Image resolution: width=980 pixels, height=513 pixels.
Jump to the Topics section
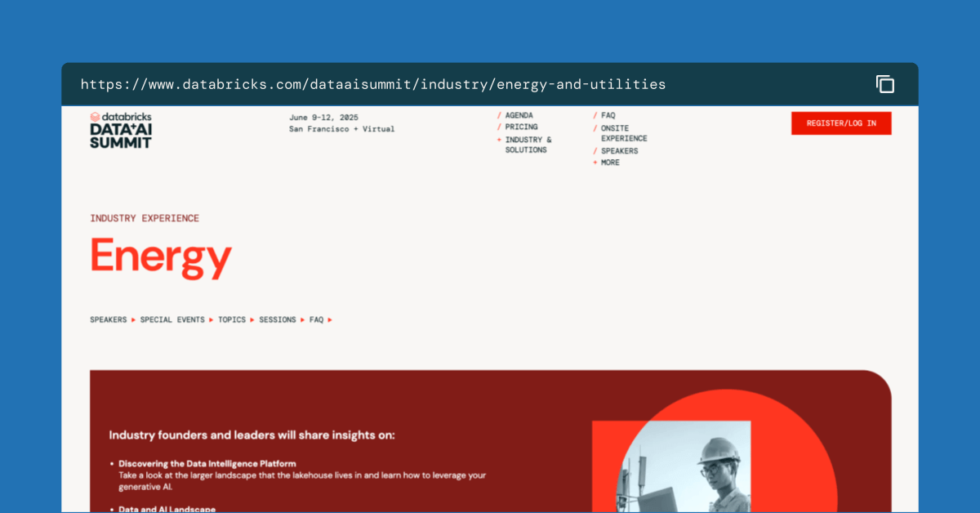coord(232,320)
